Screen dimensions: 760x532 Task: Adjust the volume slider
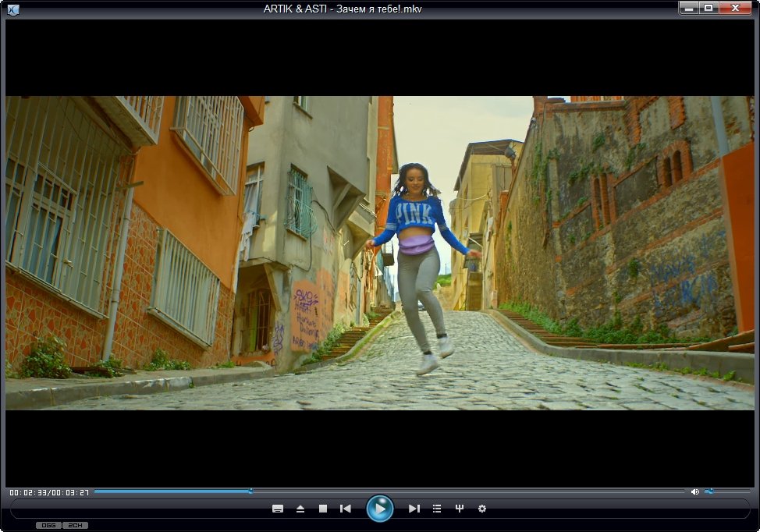[727, 491]
